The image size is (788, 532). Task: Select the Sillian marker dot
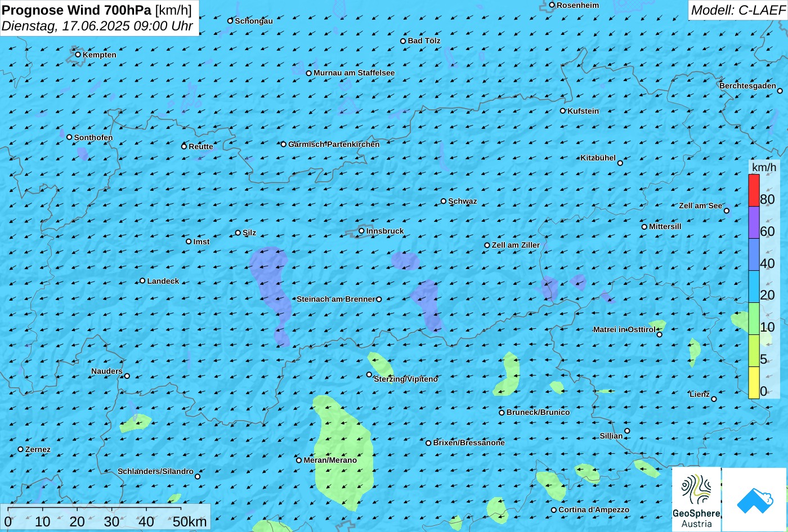(x=627, y=431)
